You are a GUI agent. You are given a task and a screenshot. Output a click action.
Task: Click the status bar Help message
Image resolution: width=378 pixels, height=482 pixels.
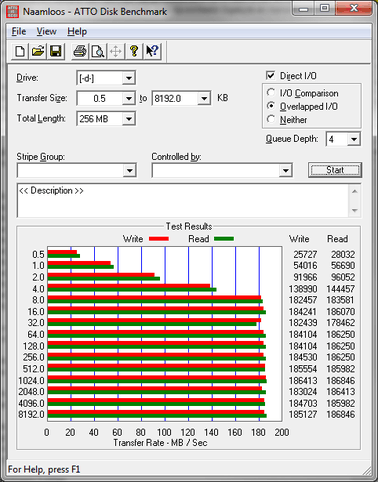[x=44, y=469]
